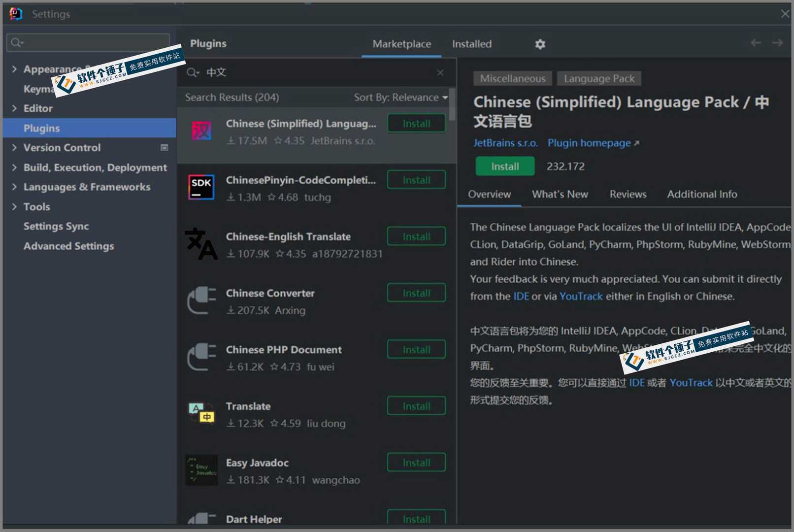
Task: Navigate forward with the right arrow
Action: (777, 43)
